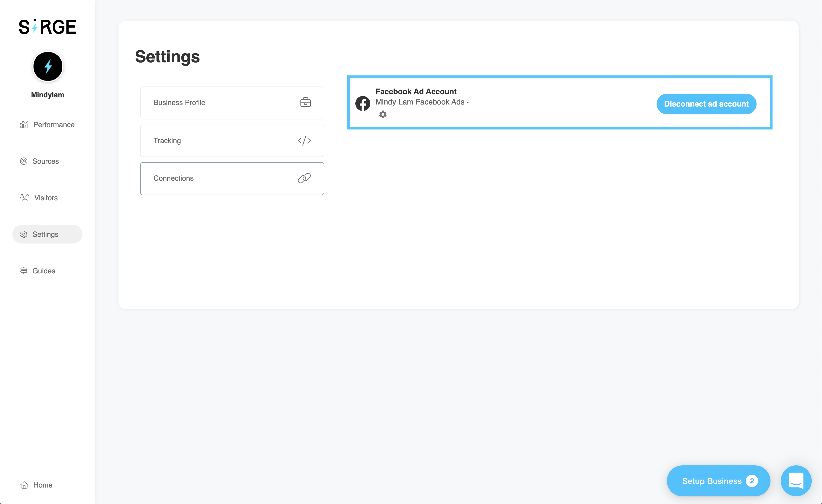822x504 pixels.
Task: Open Performance from the sidebar
Action: tap(54, 125)
